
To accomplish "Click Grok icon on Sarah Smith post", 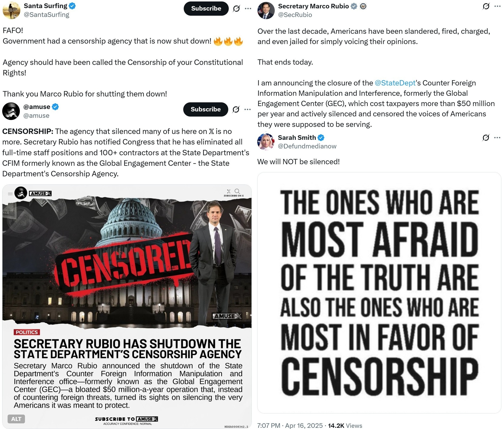I will click(x=486, y=138).
